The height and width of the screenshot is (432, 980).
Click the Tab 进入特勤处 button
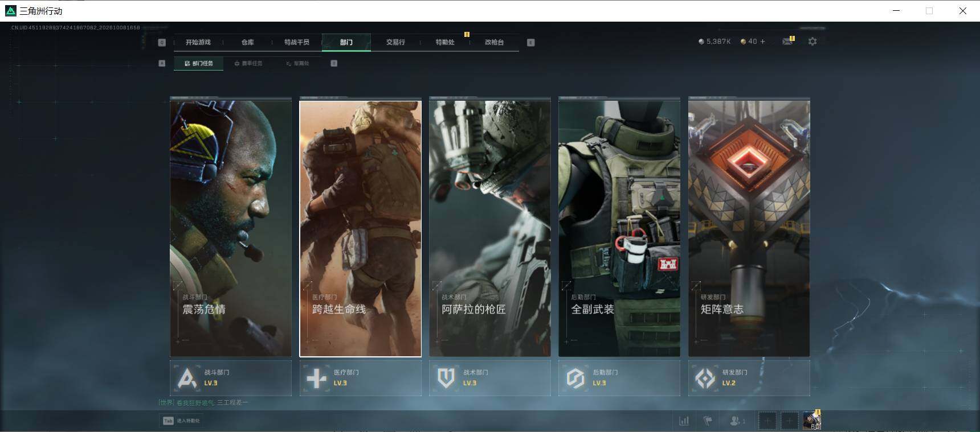click(x=182, y=421)
